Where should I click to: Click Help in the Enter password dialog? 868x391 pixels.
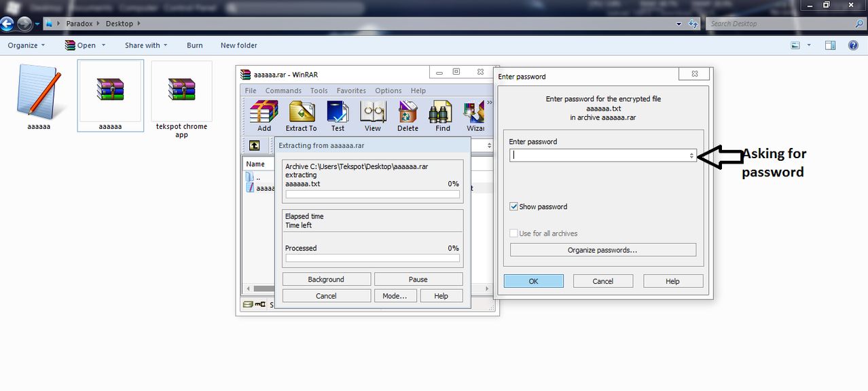pyautogui.click(x=673, y=281)
